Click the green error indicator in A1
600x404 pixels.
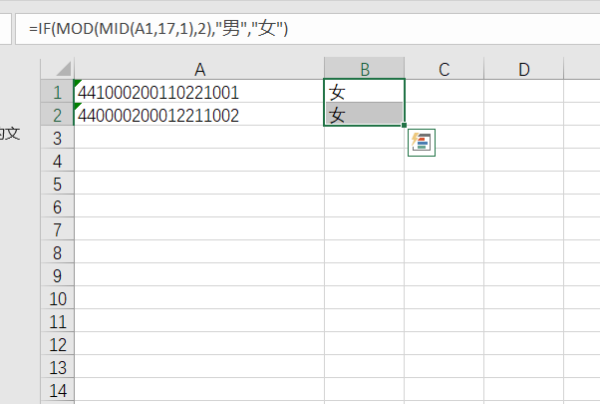[78, 83]
